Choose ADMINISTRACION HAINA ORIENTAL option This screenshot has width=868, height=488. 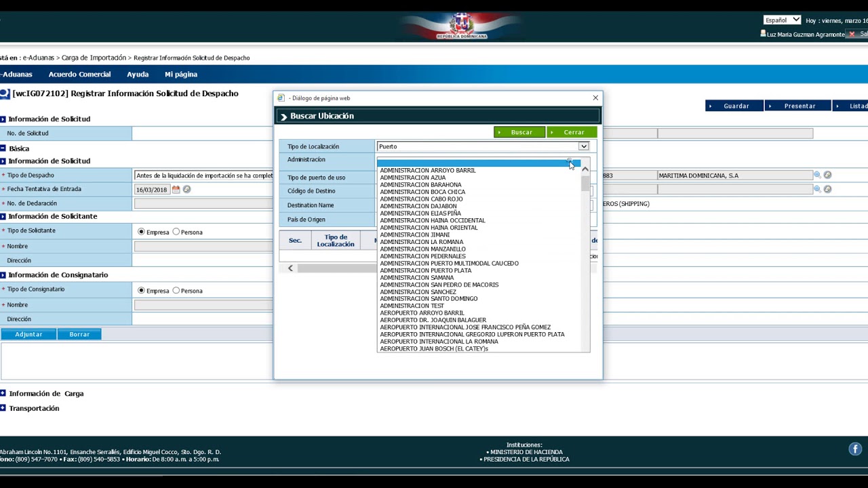coord(429,228)
